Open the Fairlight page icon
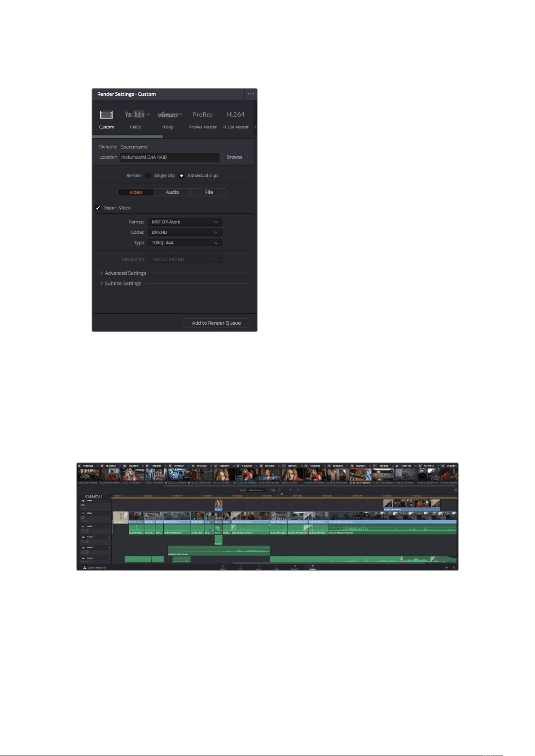Viewport: 535px width, 756px height. 294,567
